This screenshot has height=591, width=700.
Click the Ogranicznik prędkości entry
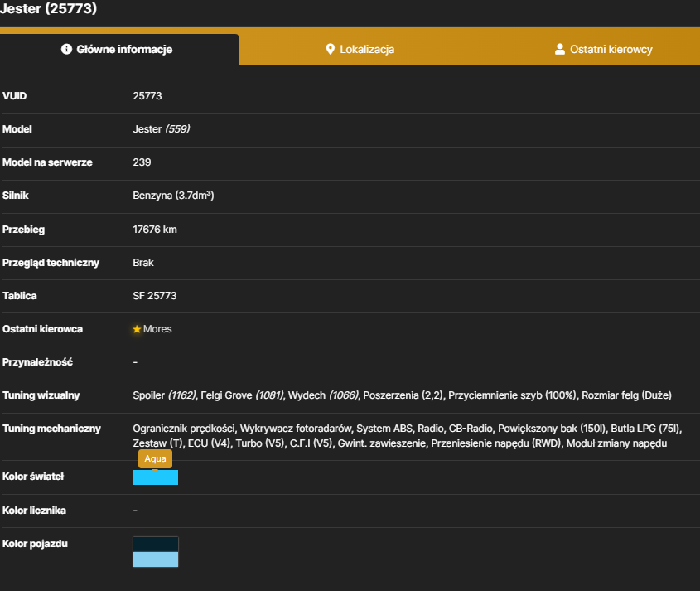coord(184,429)
